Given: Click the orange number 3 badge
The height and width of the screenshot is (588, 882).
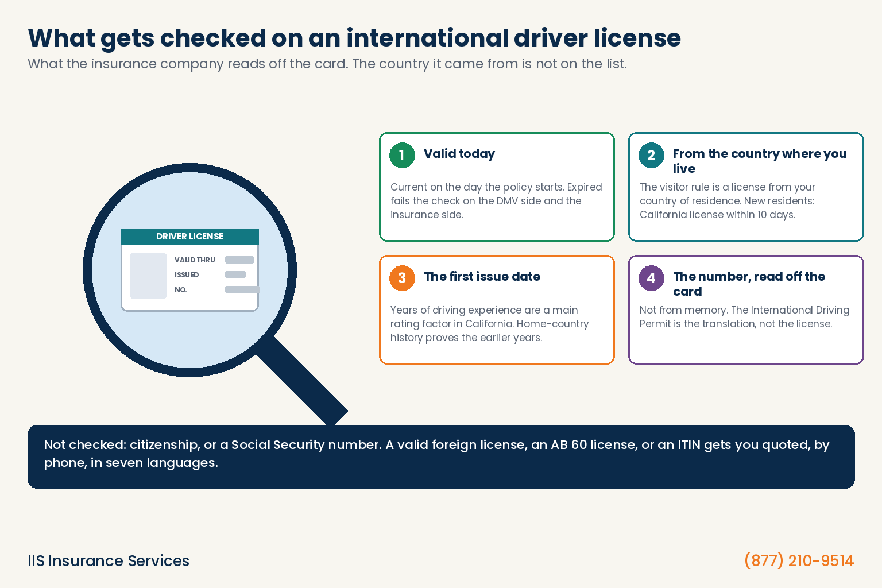Looking at the screenshot, I should click(x=402, y=278).
